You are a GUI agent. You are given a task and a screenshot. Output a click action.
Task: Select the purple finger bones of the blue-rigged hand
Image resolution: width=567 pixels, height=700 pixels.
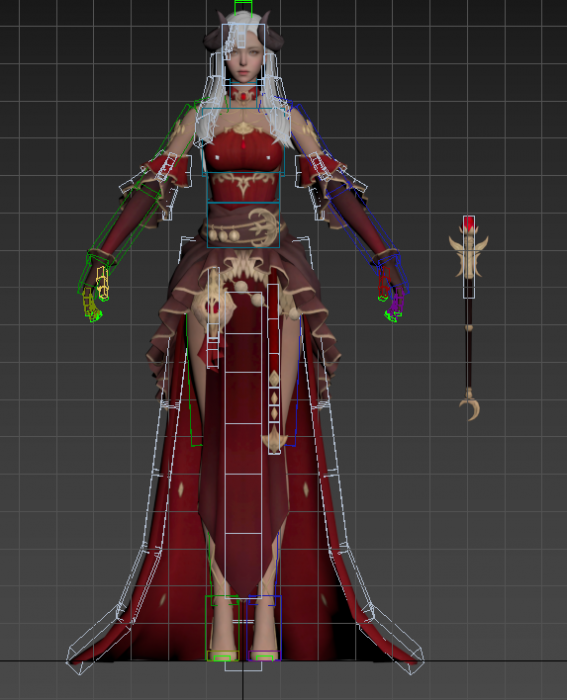coord(396,303)
